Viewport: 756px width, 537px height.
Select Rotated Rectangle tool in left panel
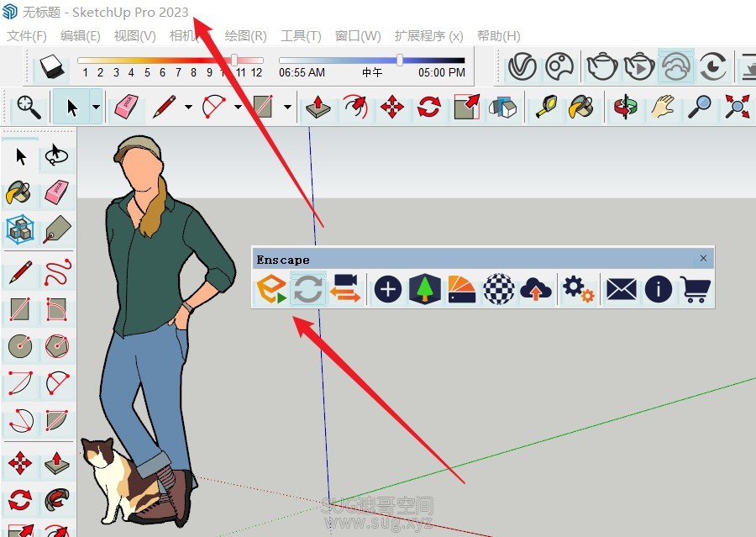[57, 309]
